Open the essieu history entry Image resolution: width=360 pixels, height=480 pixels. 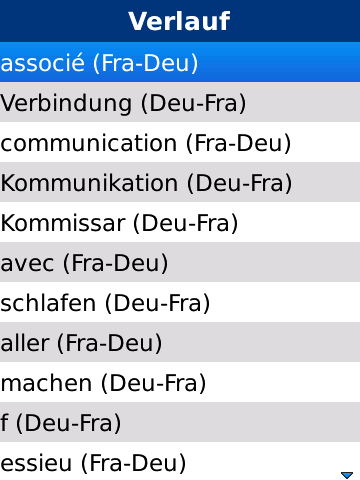pyautogui.click(x=180, y=461)
